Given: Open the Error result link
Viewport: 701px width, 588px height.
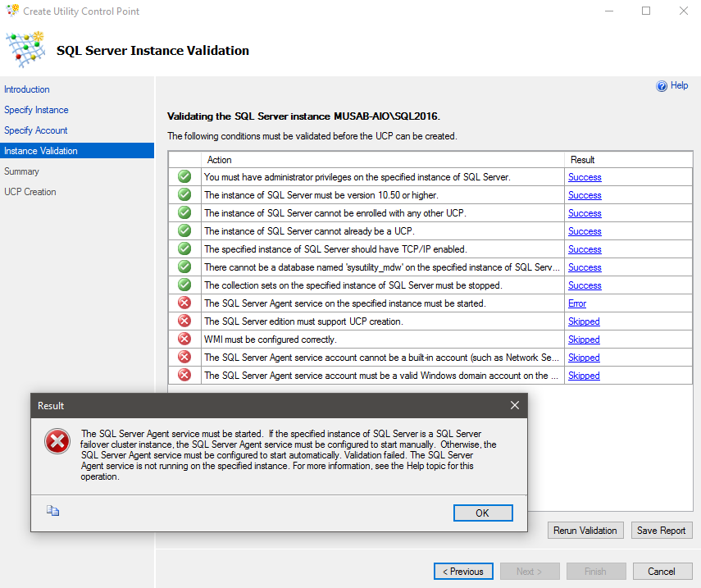Looking at the screenshot, I should 577,303.
